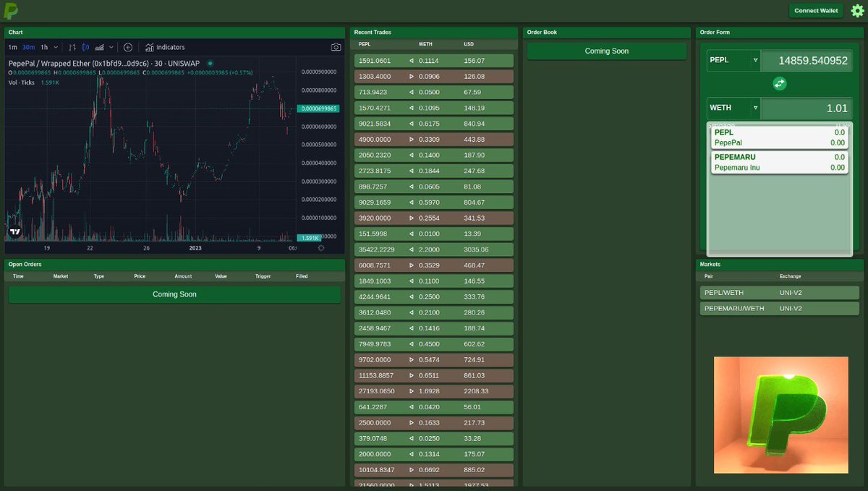Expand the chart style chevron dropdown
Image resolution: width=868 pixels, height=491 pixels.
click(x=111, y=47)
